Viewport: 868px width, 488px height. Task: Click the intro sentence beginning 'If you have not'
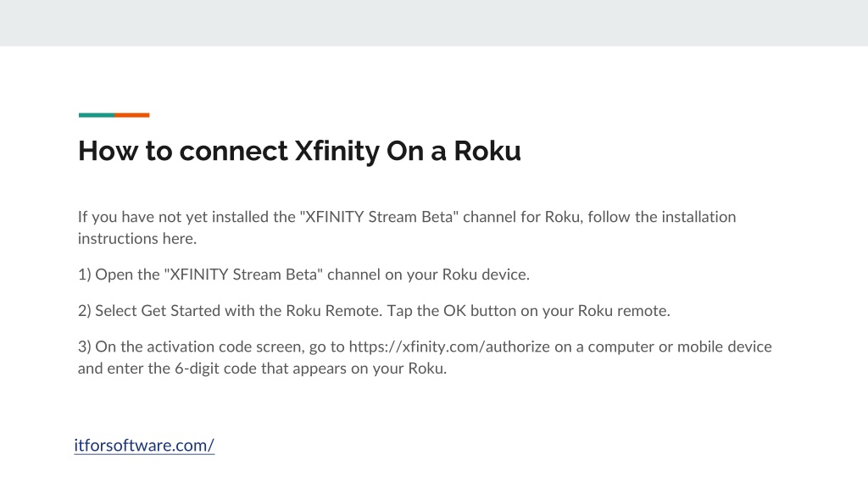click(407, 227)
